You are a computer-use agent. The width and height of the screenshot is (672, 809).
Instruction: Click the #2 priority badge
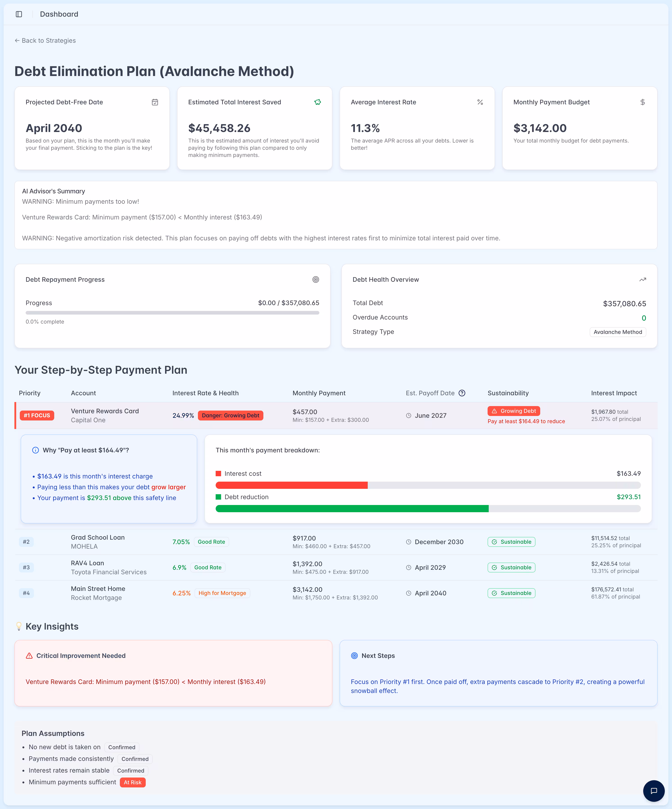click(26, 542)
